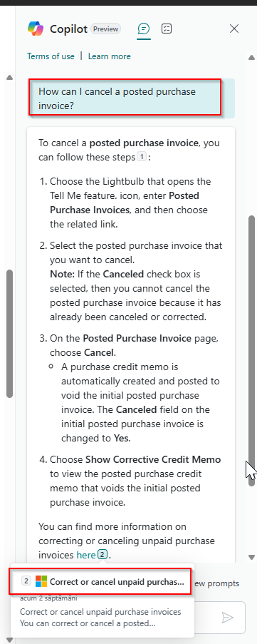The width and height of the screenshot is (257, 644).
Task: Open the 'Correct or cancel unpaid purchas...' reference title
Action: (x=117, y=581)
